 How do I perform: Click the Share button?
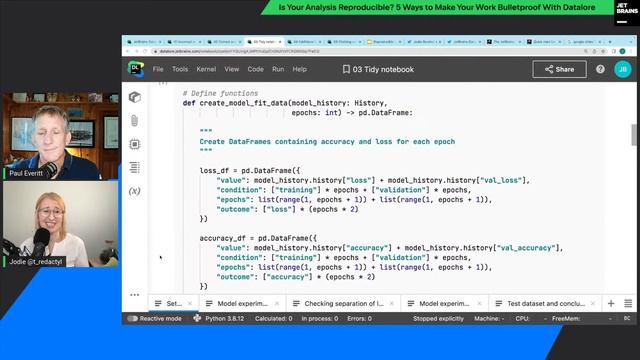point(559,69)
